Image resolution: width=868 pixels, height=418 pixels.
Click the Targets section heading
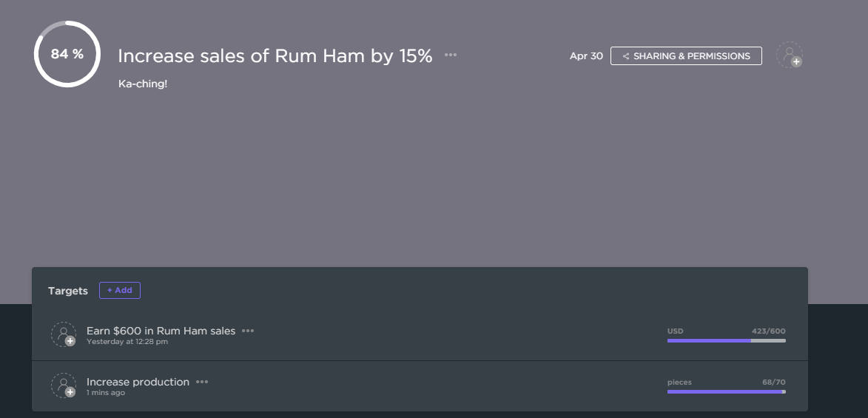click(68, 291)
